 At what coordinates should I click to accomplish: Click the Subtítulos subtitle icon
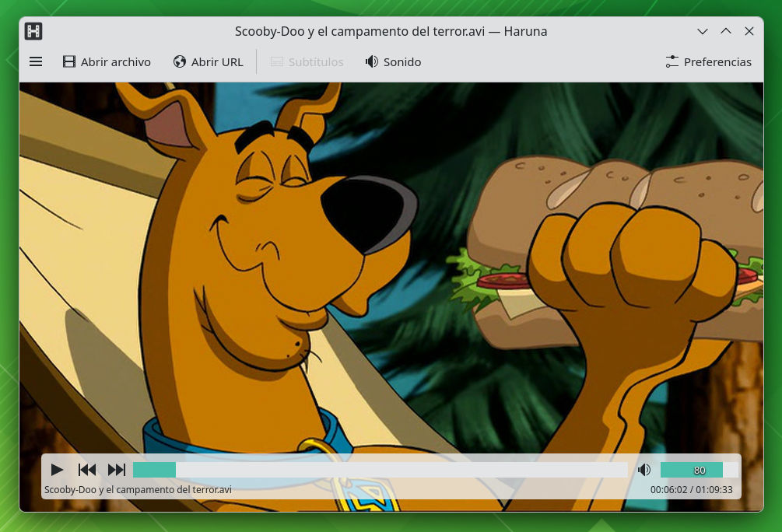tap(276, 61)
